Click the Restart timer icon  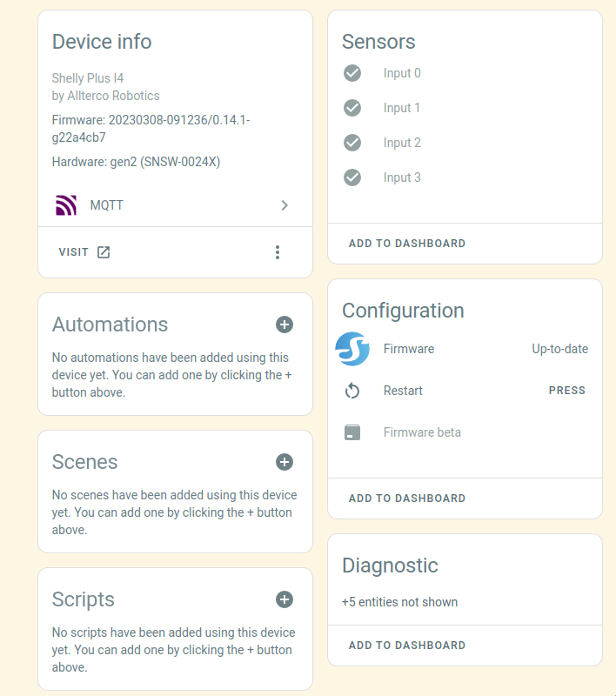pos(352,391)
